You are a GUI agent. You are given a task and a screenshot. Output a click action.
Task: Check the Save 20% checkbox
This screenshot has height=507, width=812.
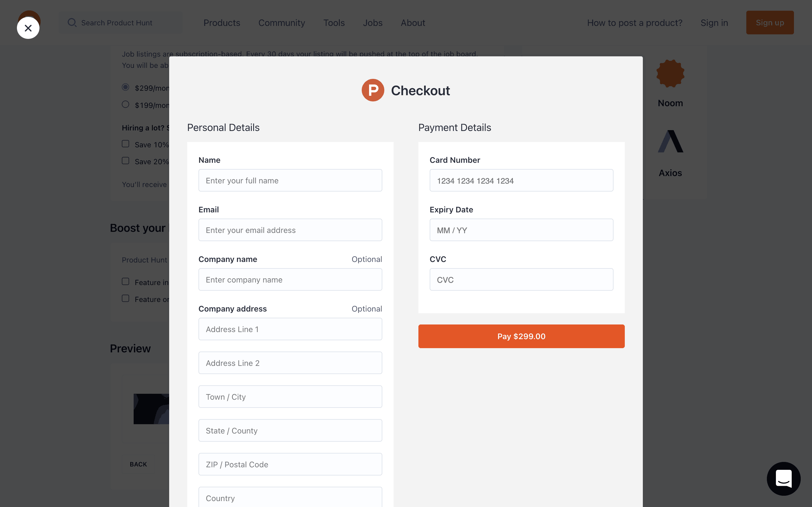(x=125, y=161)
